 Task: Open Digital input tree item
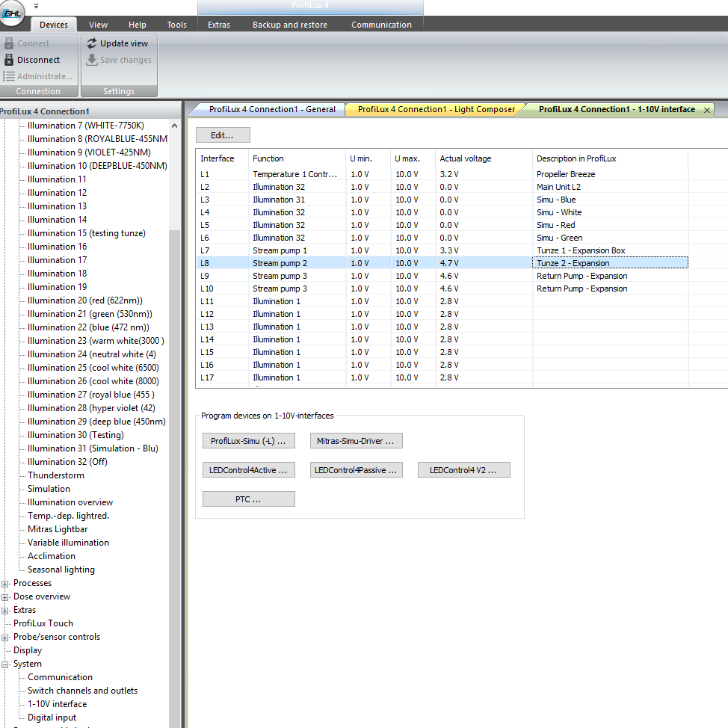pyautogui.click(x=52, y=718)
